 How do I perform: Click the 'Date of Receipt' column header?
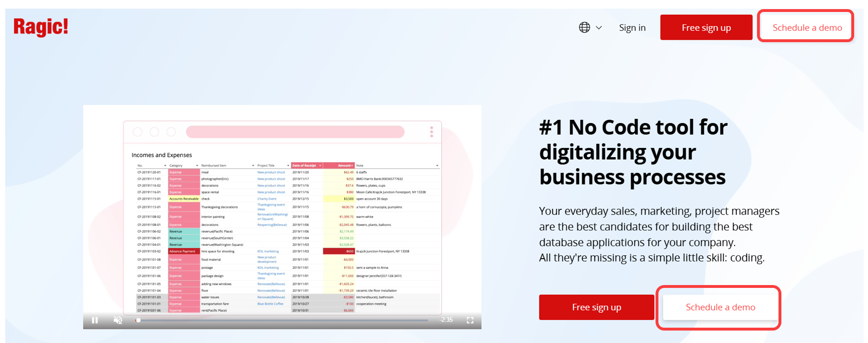point(306,165)
